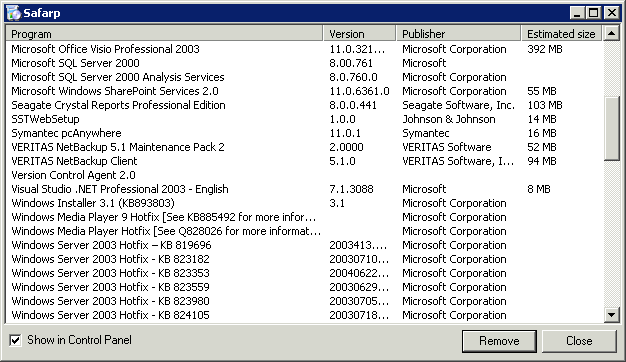This screenshot has width=626, height=362.
Task: Select VERITAS NetBackup 5.1 Maintenance Pack 2
Action: [x=118, y=147]
